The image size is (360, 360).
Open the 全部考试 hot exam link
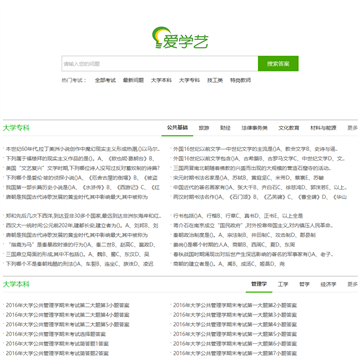click(x=105, y=80)
